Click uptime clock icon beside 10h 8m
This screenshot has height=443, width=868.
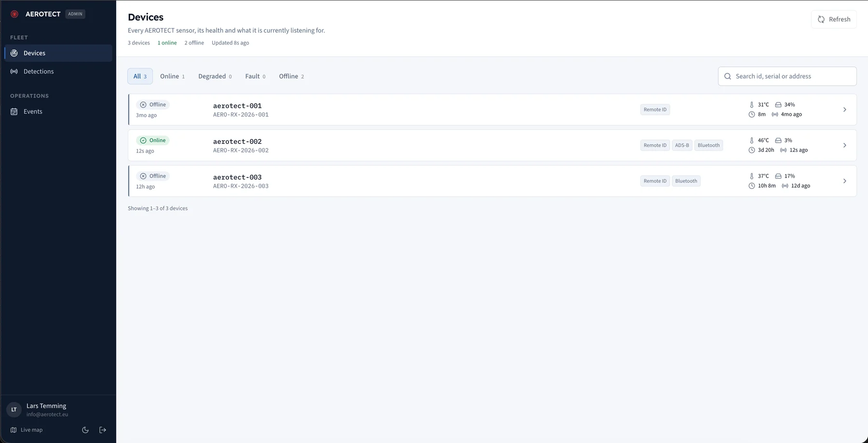point(751,186)
